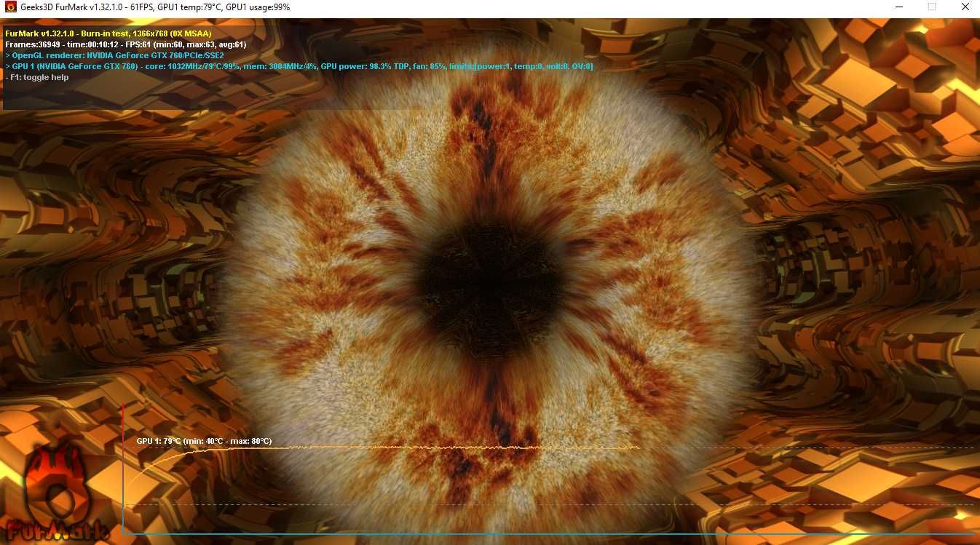Click the 'Burn-in test, 1366x768' overlay line
Screen dimensions: 980x545
pyautogui.click(x=108, y=33)
